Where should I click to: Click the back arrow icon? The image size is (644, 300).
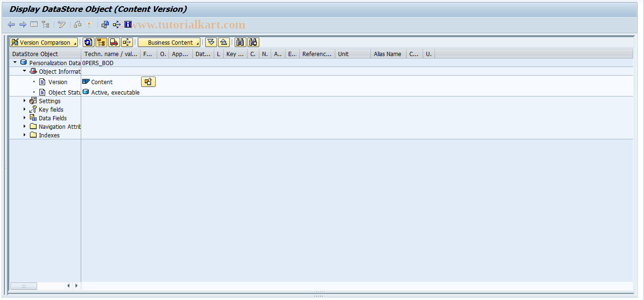(11, 25)
